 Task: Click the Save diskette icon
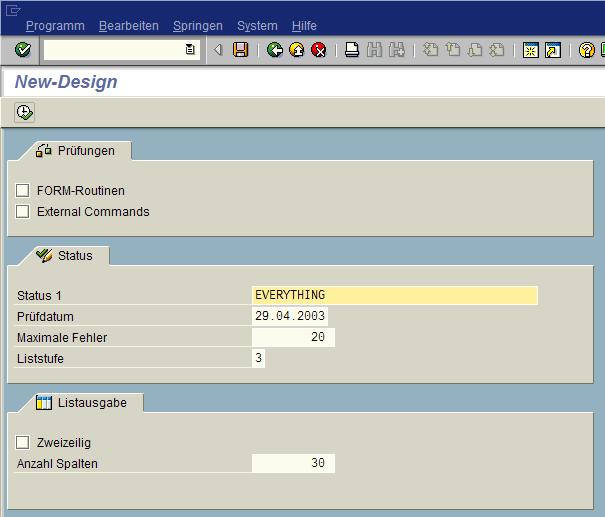(241, 50)
